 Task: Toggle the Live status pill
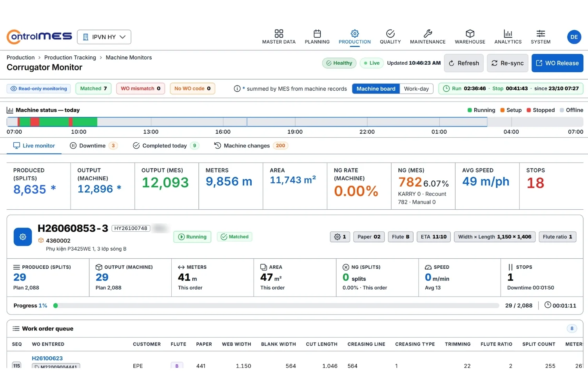coord(372,63)
